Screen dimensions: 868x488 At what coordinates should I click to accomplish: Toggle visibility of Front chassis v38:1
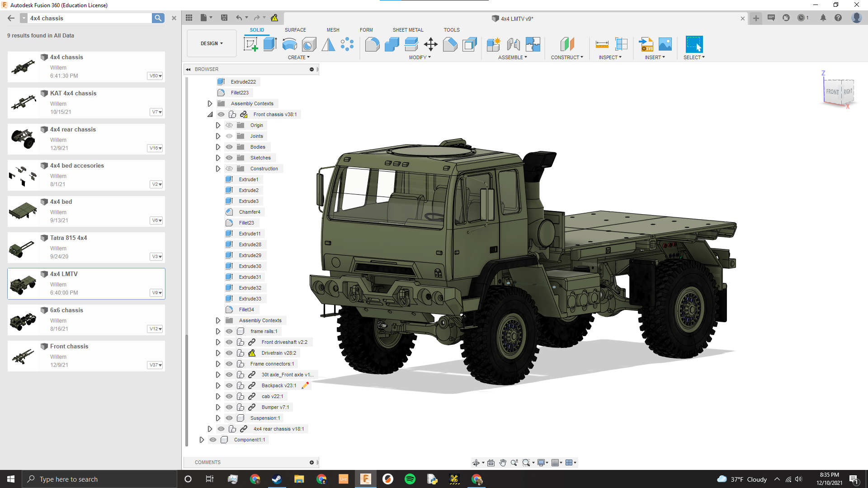tap(221, 114)
